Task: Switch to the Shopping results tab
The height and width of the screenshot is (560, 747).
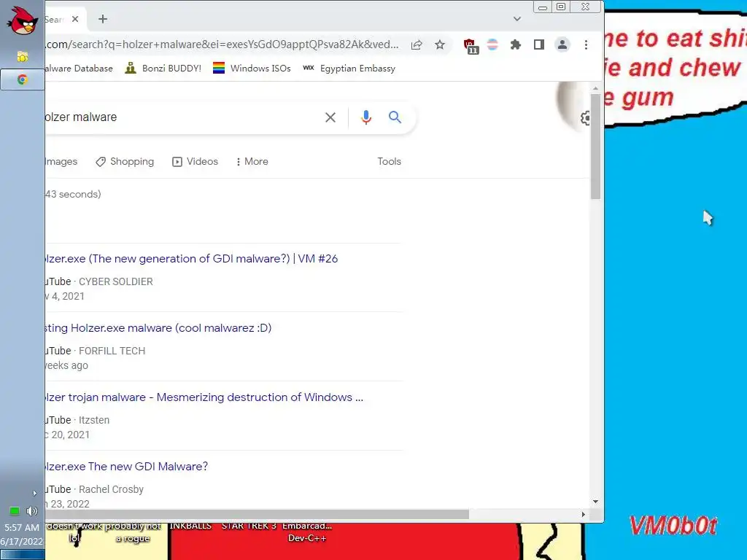Action: tap(125, 161)
